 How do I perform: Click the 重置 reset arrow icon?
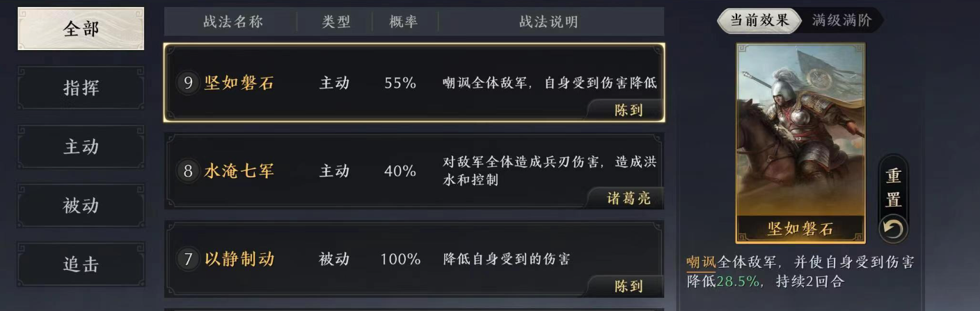[893, 228]
